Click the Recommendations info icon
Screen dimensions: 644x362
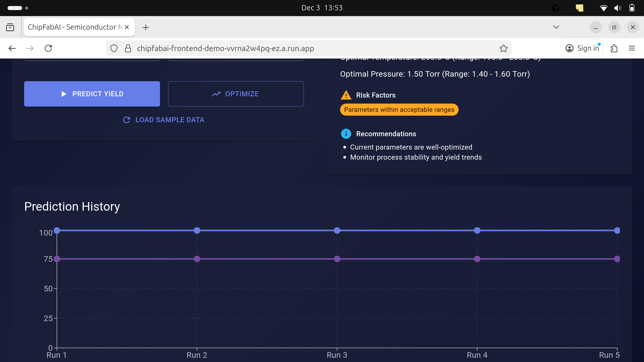pyautogui.click(x=346, y=134)
